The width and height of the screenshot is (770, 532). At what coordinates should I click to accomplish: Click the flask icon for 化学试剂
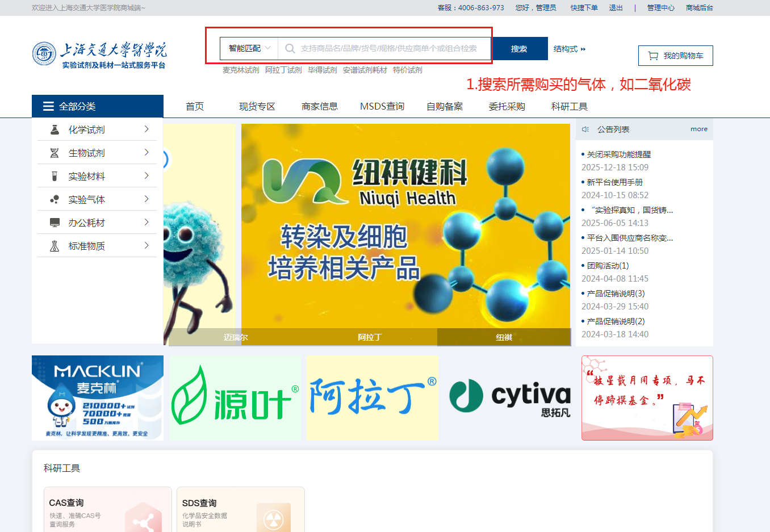point(55,129)
